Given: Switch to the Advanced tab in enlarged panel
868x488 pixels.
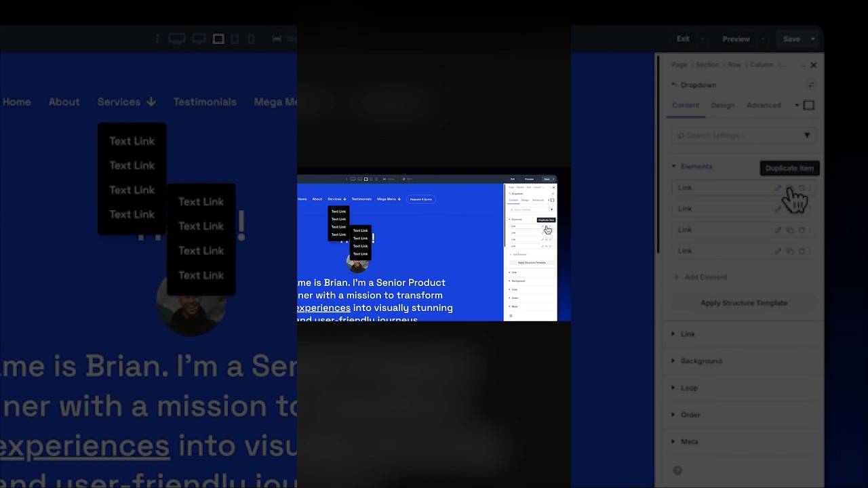Looking at the screenshot, I should tap(764, 105).
